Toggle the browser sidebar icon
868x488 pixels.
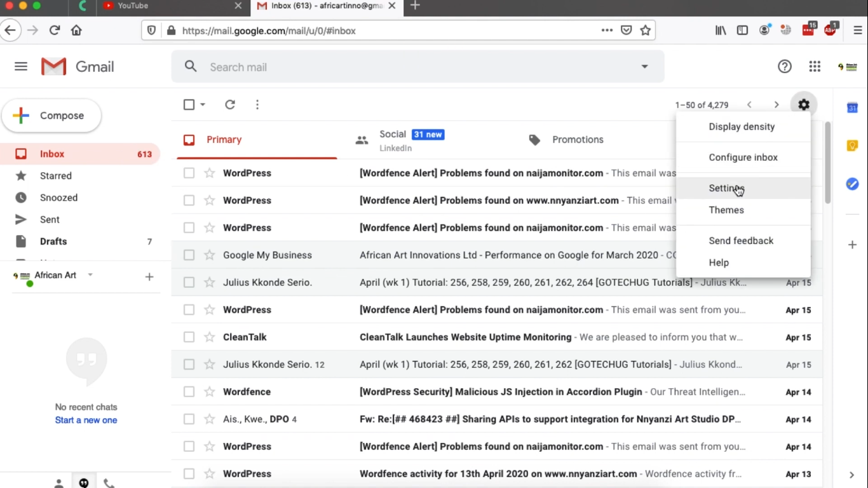click(742, 30)
